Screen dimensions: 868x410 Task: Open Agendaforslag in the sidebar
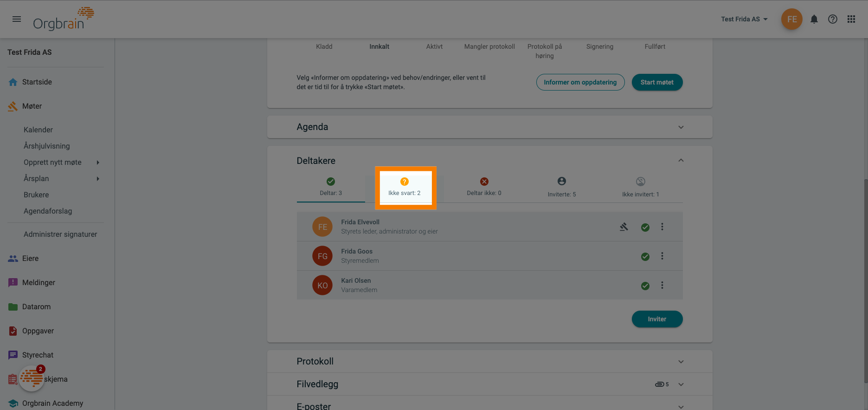pyautogui.click(x=48, y=211)
